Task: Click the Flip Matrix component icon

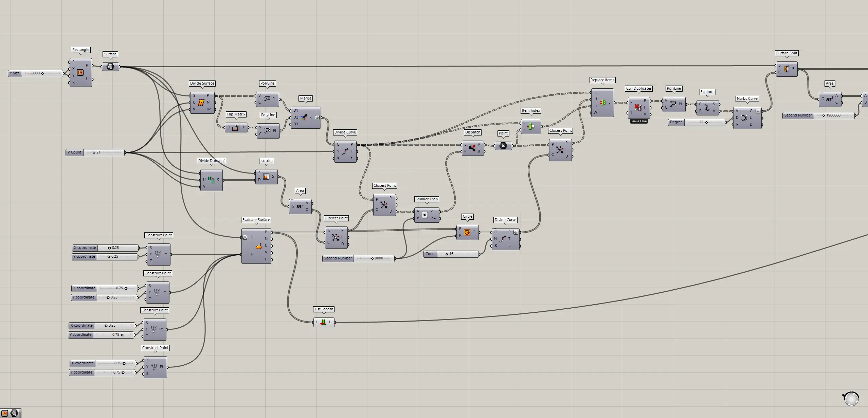Action: click(236, 127)
